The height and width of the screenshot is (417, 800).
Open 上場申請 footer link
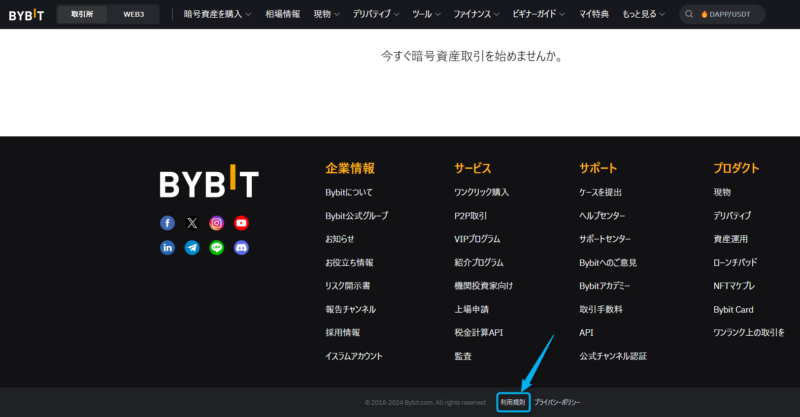coord(471,309)
